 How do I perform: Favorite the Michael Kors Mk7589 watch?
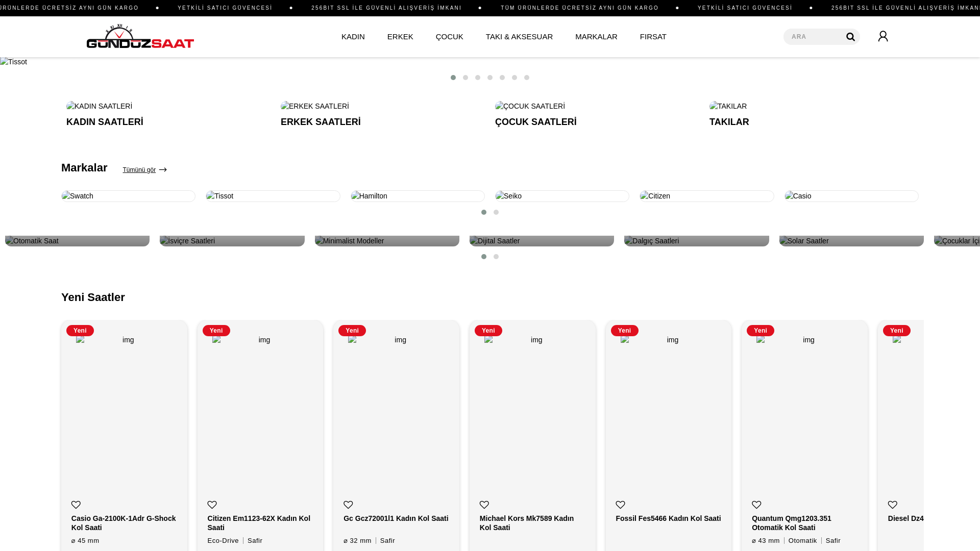[x=484, y=505]
